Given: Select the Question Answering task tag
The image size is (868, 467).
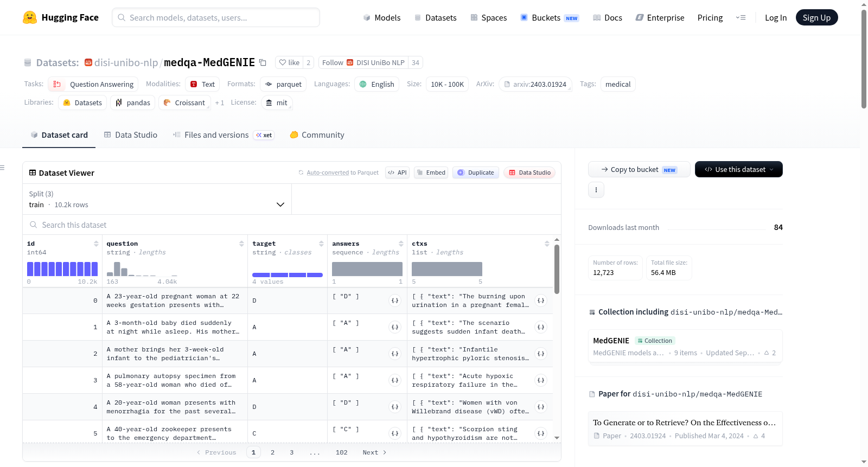Looking at the screenshot, I should 93,84.
